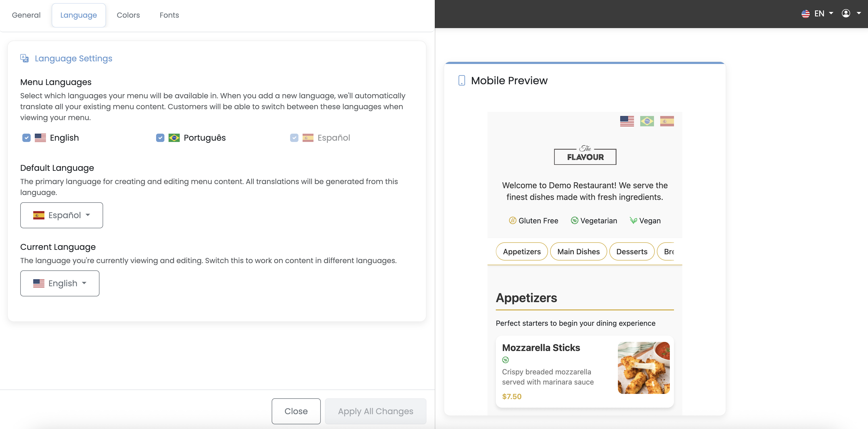This screenshot has width=868, height=429.
Task: Uncheck the English language checkbox
Action: (x=26, y=138)
